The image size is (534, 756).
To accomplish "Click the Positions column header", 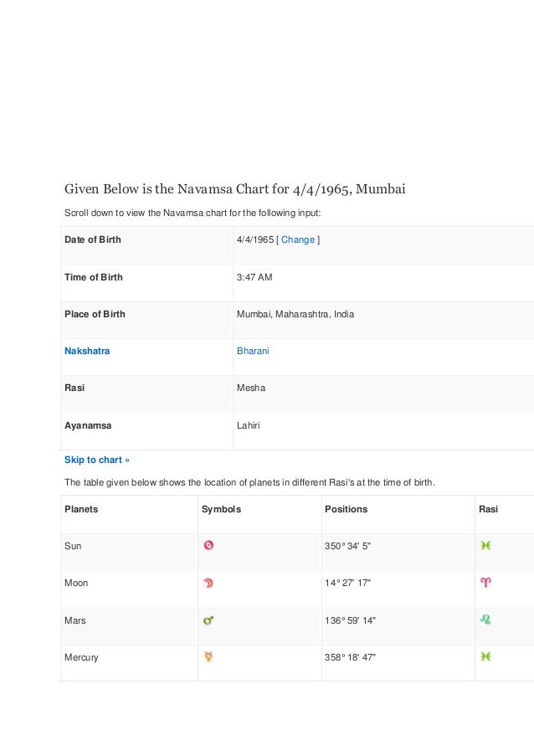I will (346, 509).
